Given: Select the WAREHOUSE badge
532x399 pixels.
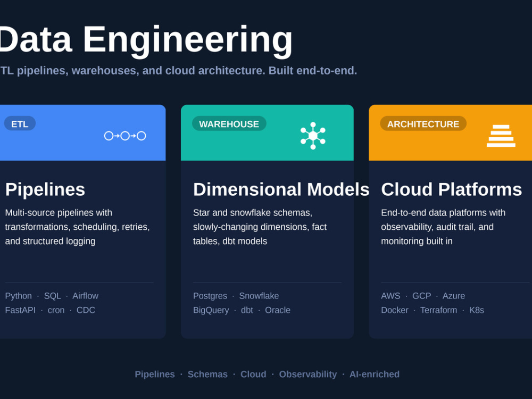Looking at the screenshot, I should point(229,124).
